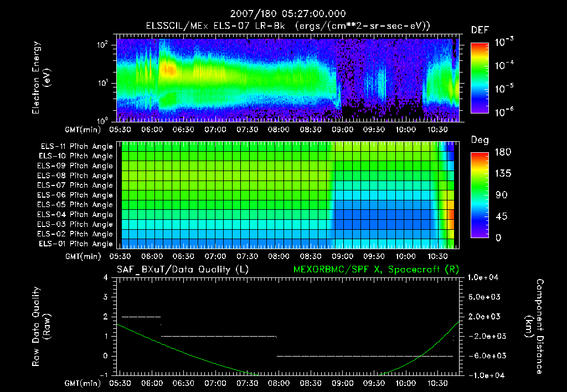Click the 135 value on Deg scale

pos(503,174)
